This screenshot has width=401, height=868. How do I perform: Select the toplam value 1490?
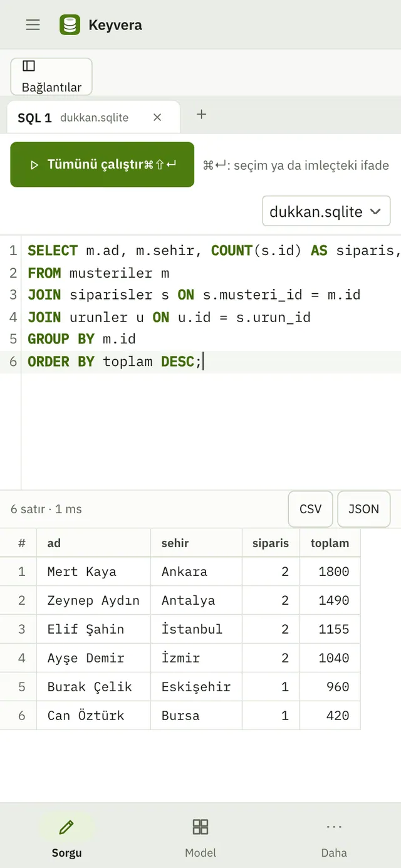tap(330, 600)
